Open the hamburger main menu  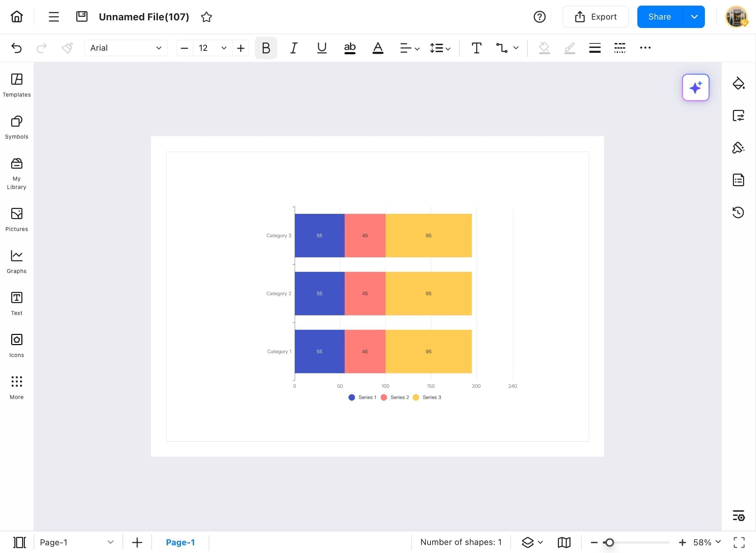pyautogui.click(x=54, y=16)
